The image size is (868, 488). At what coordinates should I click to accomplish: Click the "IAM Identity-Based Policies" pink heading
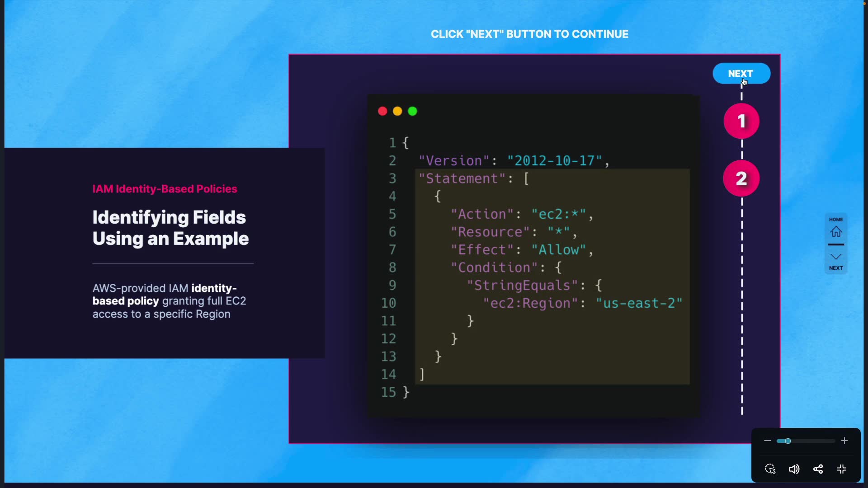(165, 189)
